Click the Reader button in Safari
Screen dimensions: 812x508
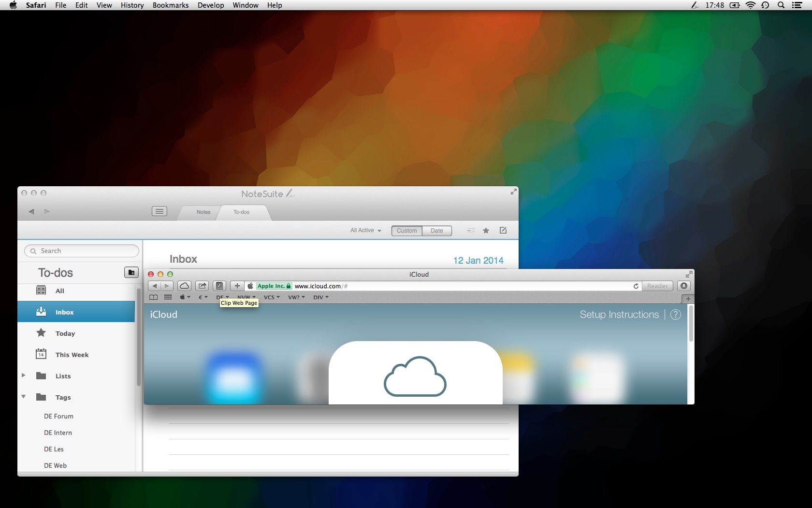(x=657, y=286)
